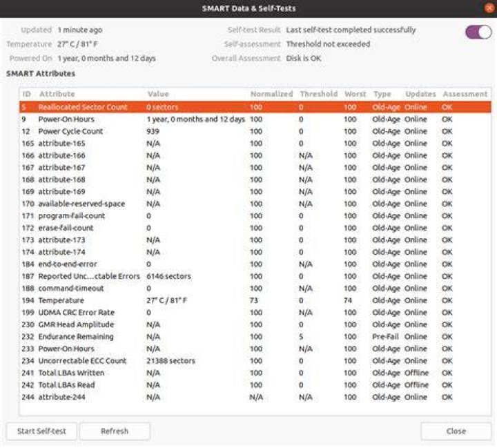The height and width of the screenshot is (448, 497).
Task: Click the value 939 in Power Cycle Count
Action: [x=153, y=131]
